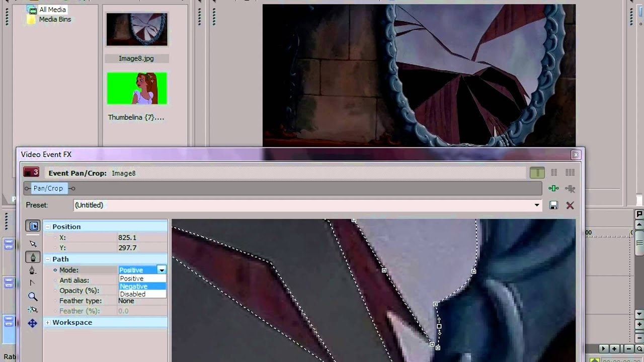Open the Mode dropdown arrow

point(162,270)
